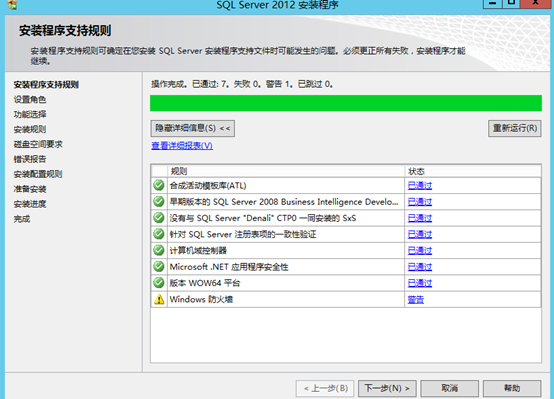
Task: Select 准备安装 step in sidebar
Action: point(30,189)
